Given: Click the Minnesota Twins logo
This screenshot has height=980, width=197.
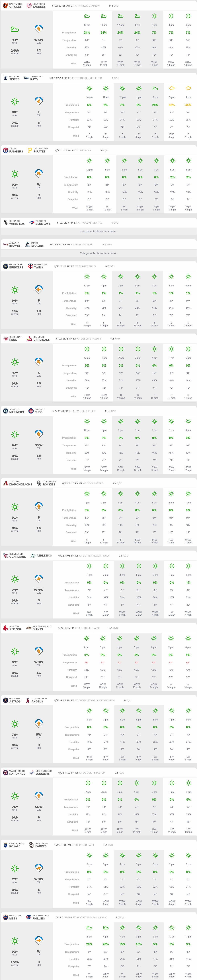Looking at the screenshot, I should 30,266.
